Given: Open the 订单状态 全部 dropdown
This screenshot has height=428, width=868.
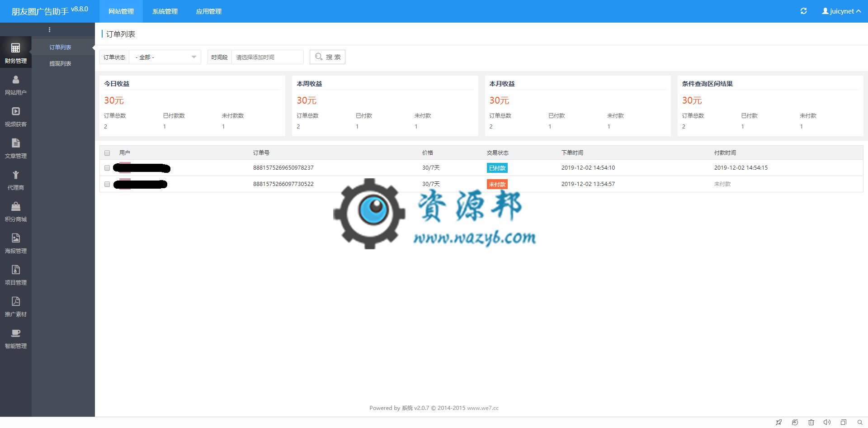Looking at the screenshot, I should pyautogui.click(x=165, y=57).
